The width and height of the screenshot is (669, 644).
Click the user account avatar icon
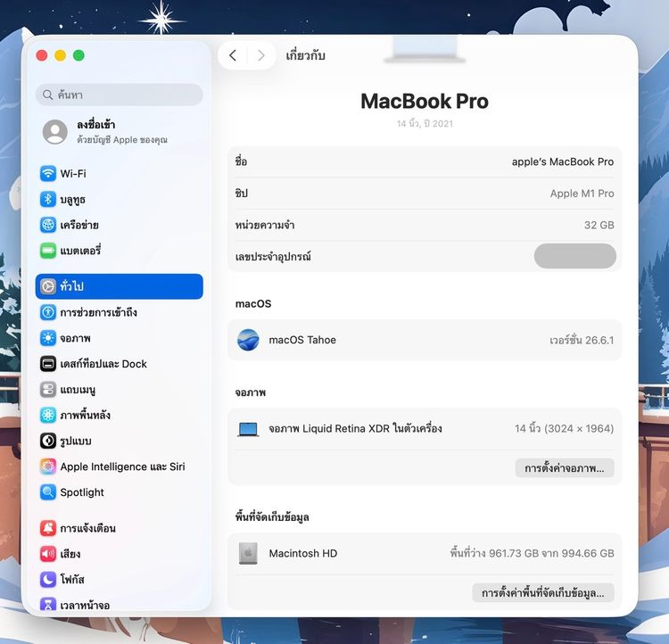(x=55, y=131)
